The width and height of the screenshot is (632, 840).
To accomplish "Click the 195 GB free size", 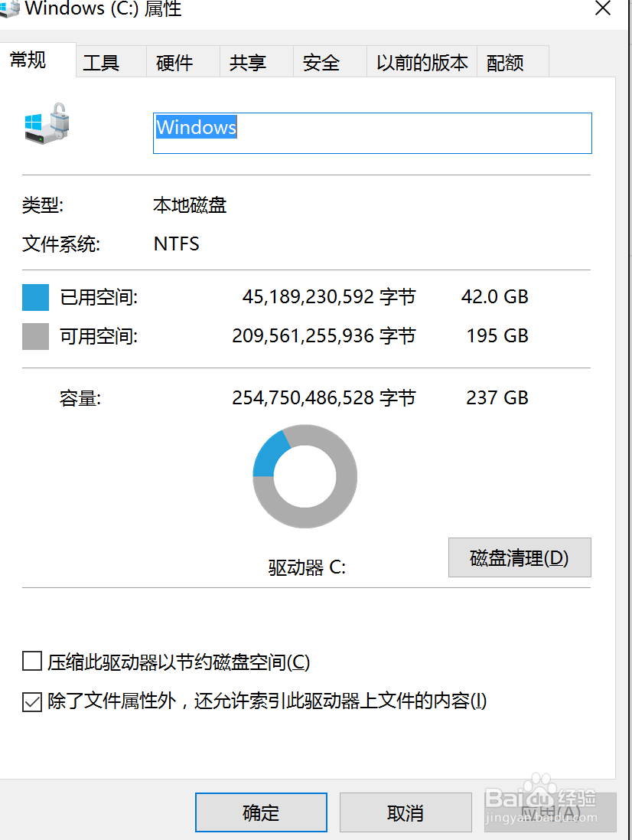I will pos(497,336).
